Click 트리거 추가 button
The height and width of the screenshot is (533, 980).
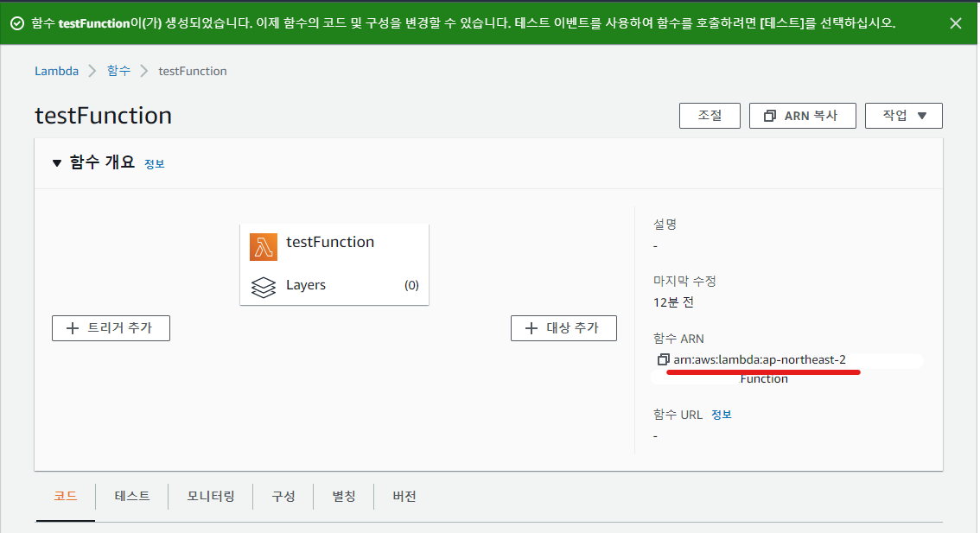111,328
